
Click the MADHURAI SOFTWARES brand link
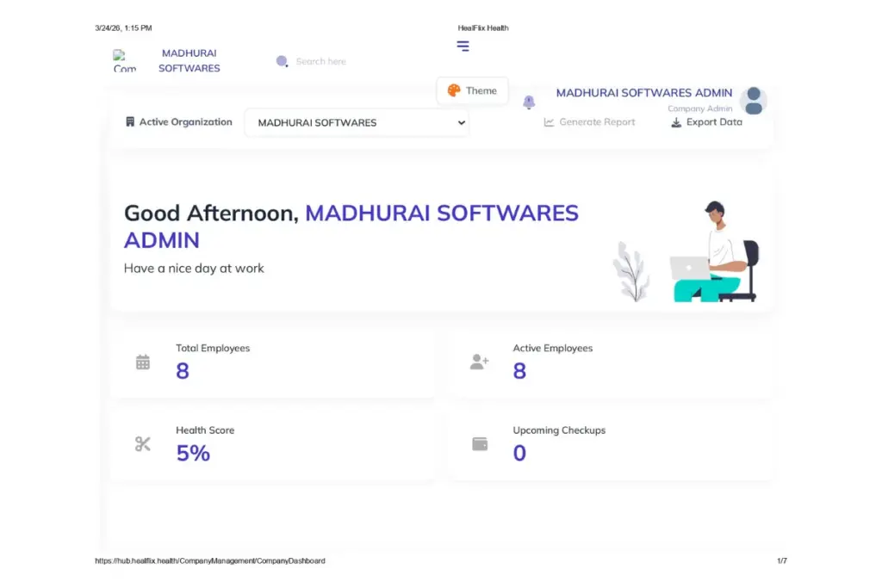point(189,60)
